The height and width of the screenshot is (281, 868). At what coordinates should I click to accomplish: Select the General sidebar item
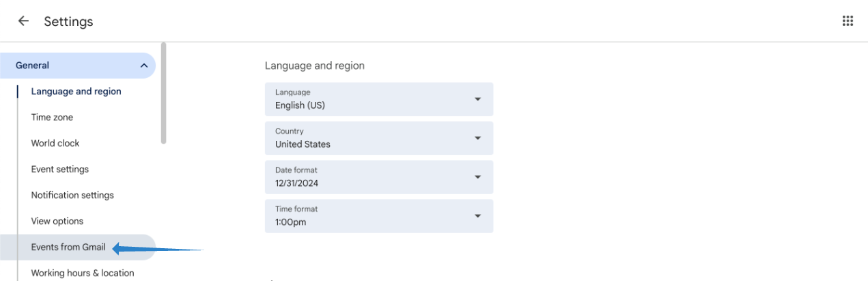click(33, 66)
